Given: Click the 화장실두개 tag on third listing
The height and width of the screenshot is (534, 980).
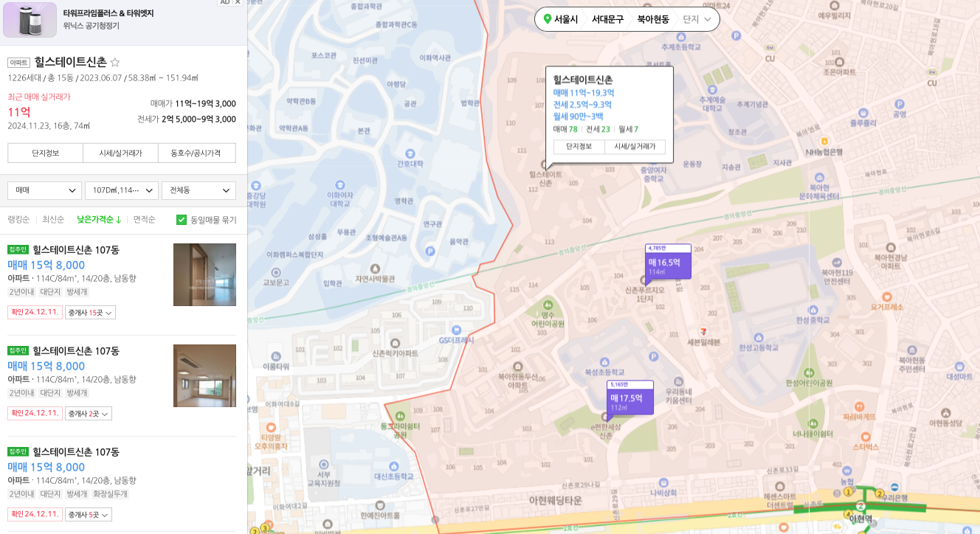Looking at the screenshot, I should (x=110, y=494).
